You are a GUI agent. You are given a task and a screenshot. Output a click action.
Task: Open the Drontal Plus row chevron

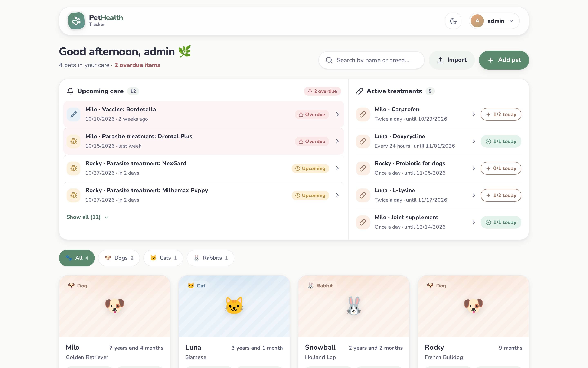tap(337, 141)
